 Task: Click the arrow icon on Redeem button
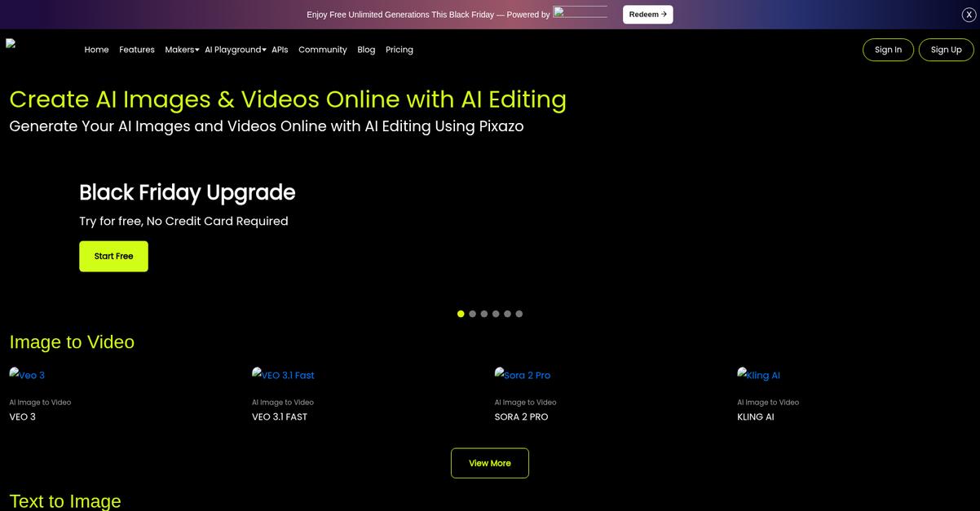pos(663,13)
